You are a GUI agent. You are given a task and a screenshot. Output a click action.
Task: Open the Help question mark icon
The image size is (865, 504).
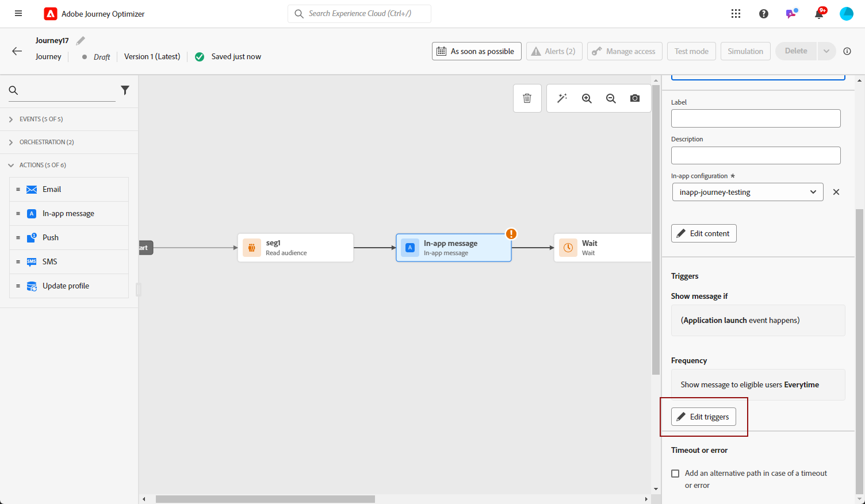pos(764,14)
